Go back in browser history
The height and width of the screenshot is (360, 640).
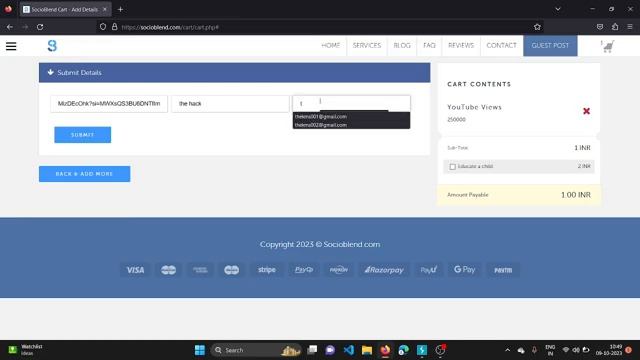10,27
